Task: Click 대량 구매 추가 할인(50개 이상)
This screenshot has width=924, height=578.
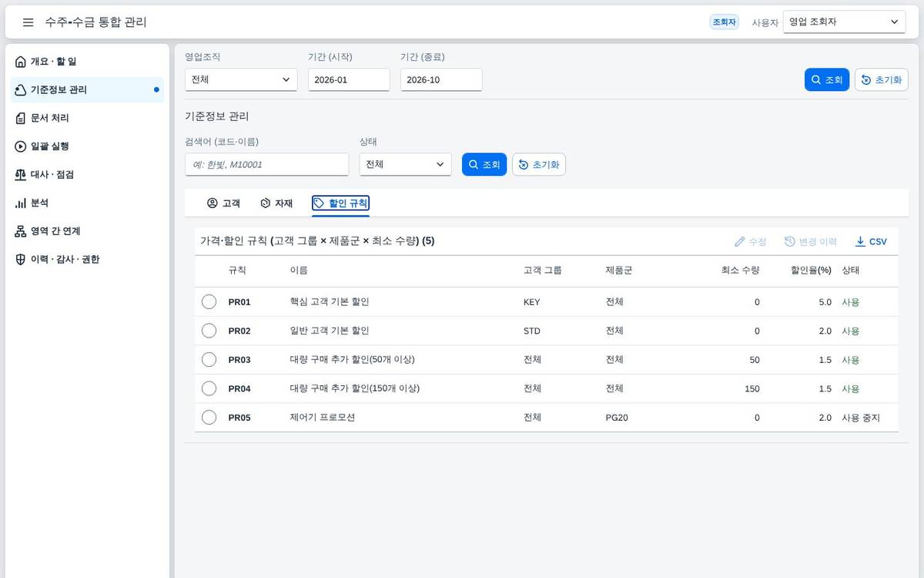Action: pyautogui.click(x=353, y=360)
